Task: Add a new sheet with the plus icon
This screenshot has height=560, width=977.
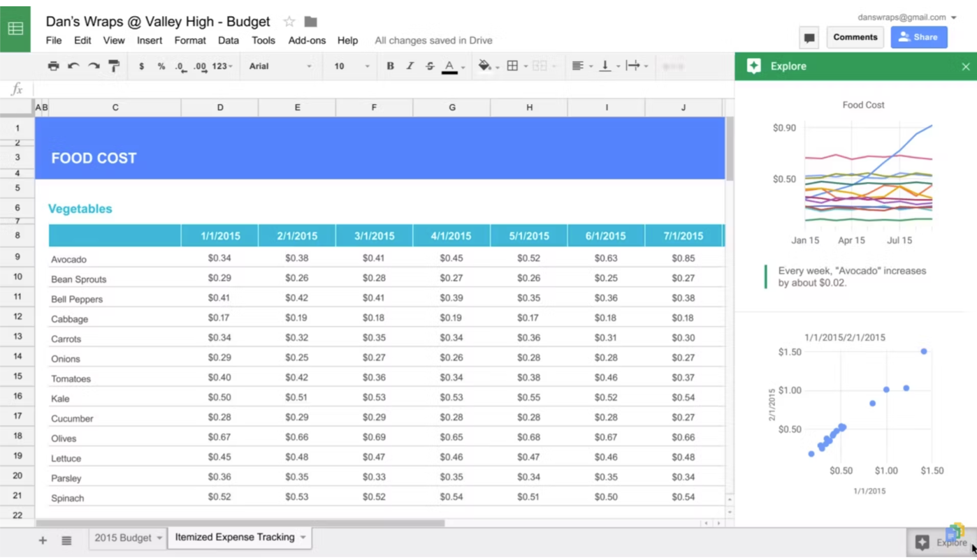Action: (42, 540)
